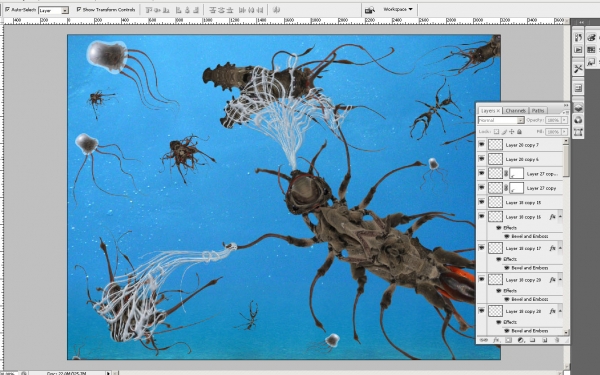Toggle visibility of Layer 30 copy 29

pos(481,279)
